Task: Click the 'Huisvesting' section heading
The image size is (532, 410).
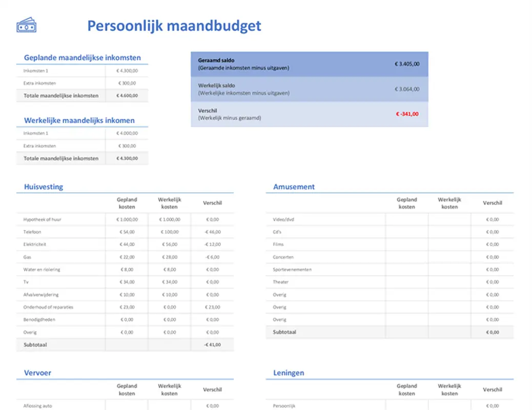Action: pos(44,187)
